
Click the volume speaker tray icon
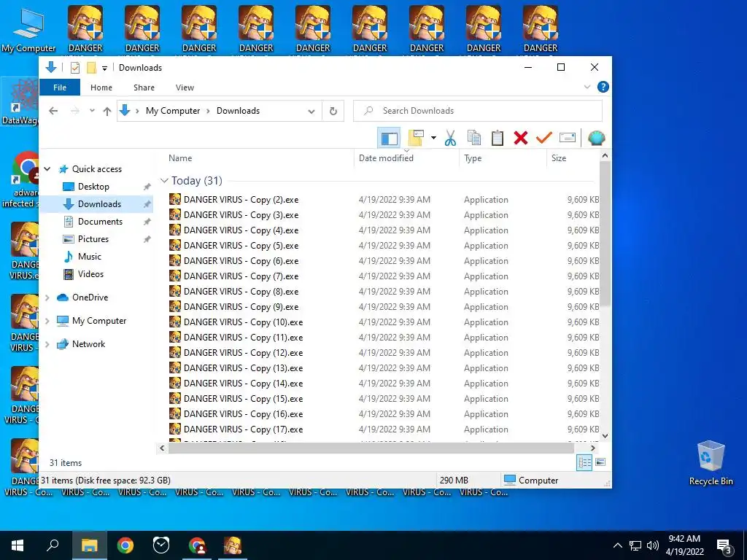click(x=653, y=545)
